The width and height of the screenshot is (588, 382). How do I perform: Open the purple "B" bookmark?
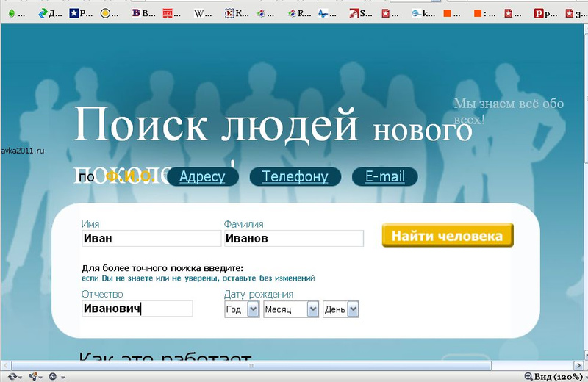coord(137,12)
